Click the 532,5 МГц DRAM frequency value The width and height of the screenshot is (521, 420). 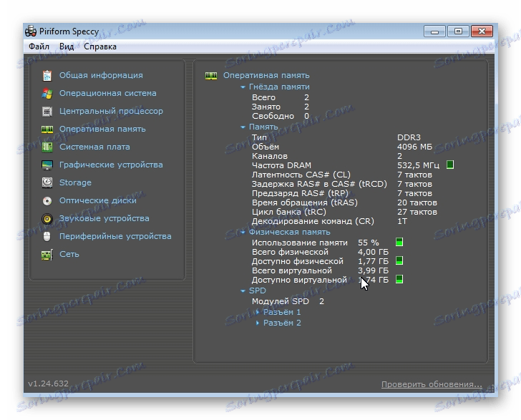coord(418,165)
